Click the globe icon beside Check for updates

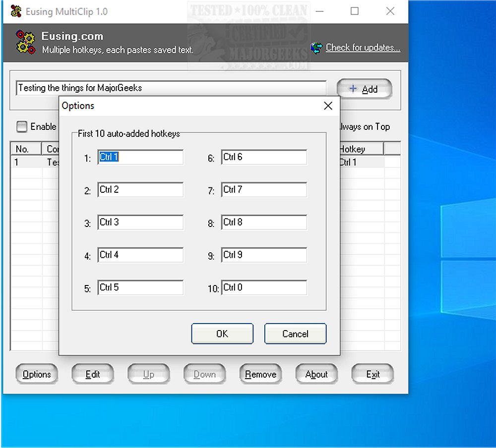316,47
